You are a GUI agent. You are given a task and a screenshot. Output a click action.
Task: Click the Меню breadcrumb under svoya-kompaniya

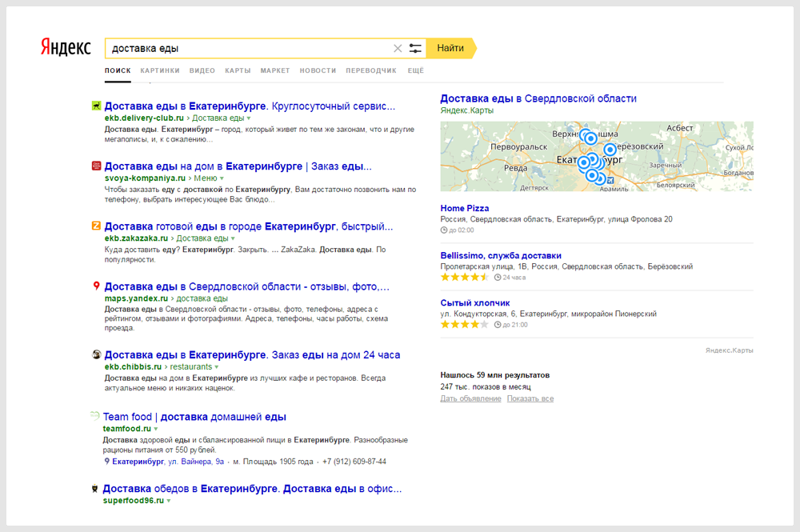point(206,178)
